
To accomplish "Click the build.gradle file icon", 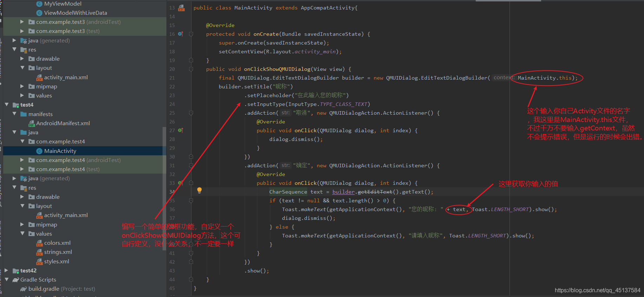I will tap(24, 289).
